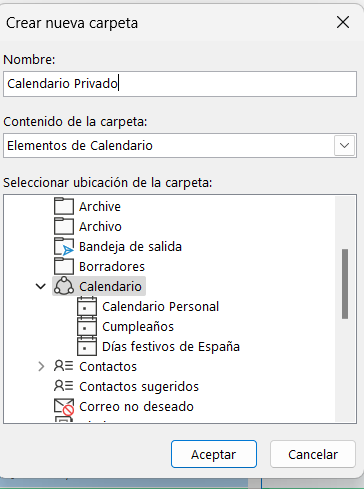Image resolution: width=364 pixels, height=489 pixels.
Task: Click the shared Calendario group icon
Action: click(x=64, y=286)
